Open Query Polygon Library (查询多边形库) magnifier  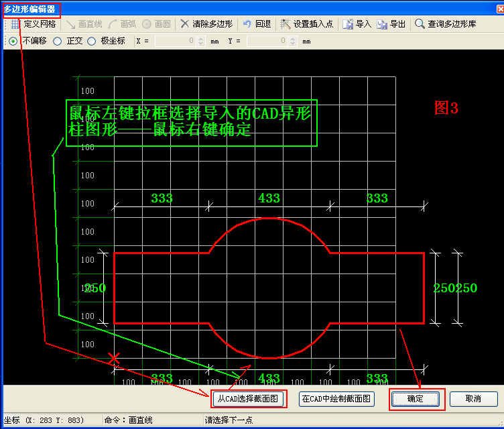tap(420, 24)
